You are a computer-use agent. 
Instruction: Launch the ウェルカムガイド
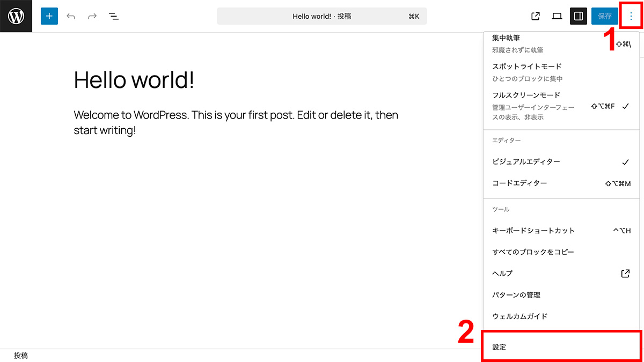[x=561, y=316]
